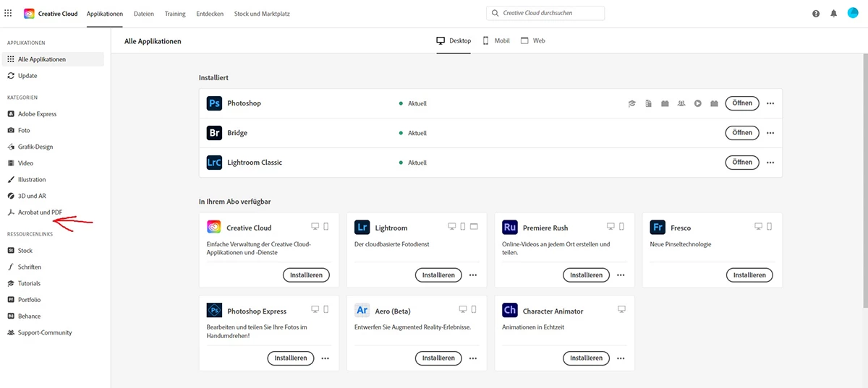
Task: Go to the Applikationen top tab
Action: 105,14
